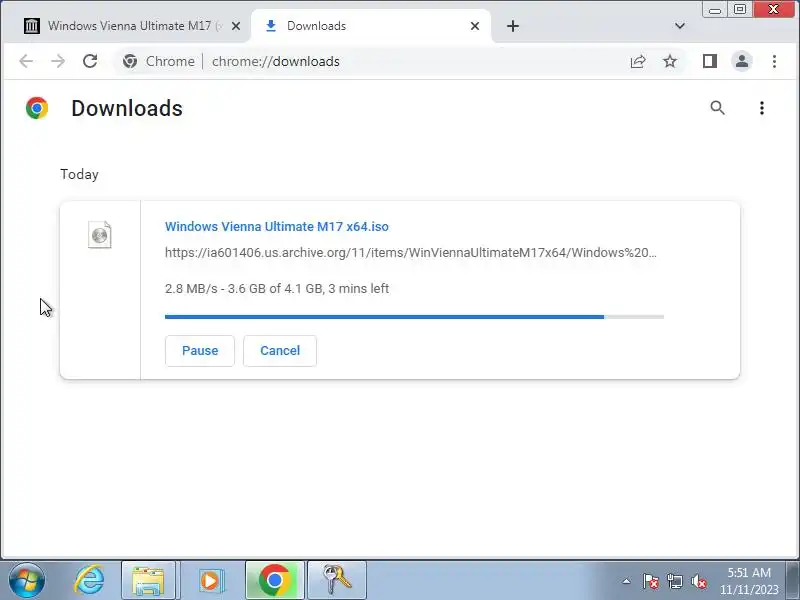Image resolution: width=800 pixels, height=600 pixels.
Task: Pause the ISO download
Action: click(200, 351)
